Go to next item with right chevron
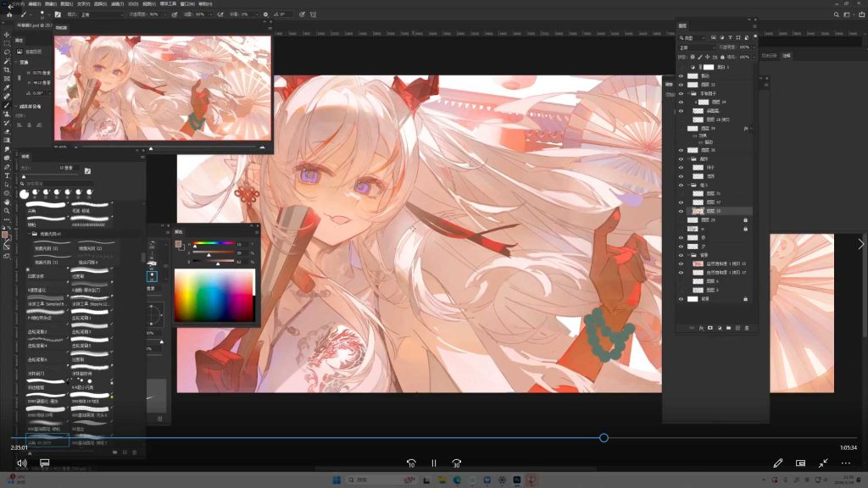This screenshot has width=868, height=488. 860,244
